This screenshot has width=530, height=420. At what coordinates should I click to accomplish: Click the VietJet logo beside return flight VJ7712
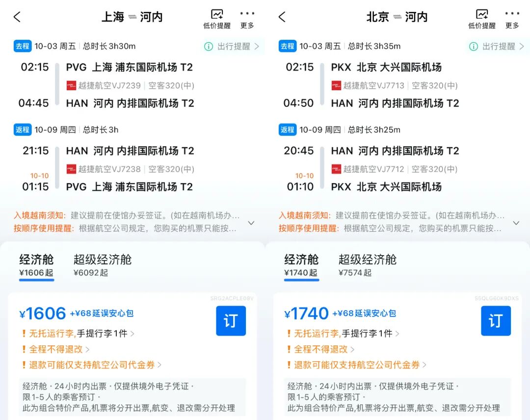(x=336, y=169)
